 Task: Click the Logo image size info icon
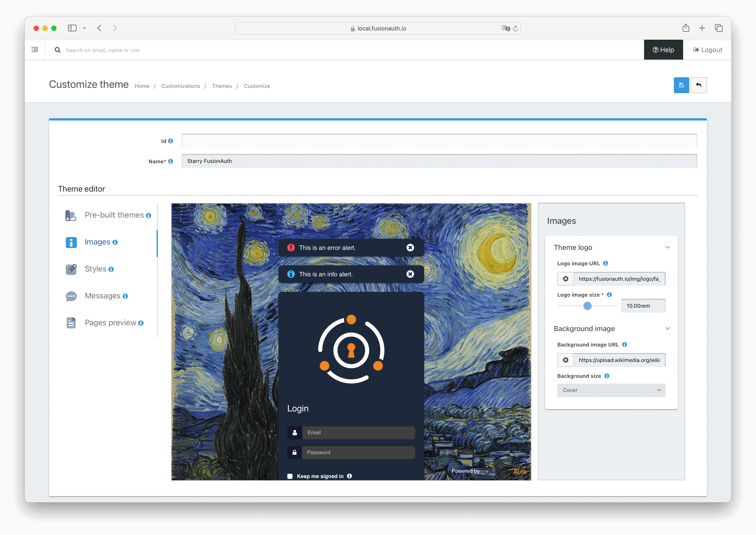(609, 294)
